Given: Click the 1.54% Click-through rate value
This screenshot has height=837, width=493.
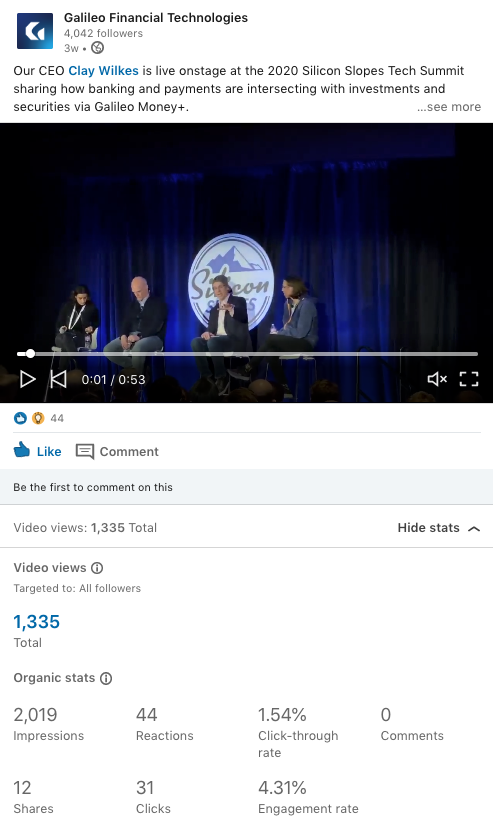Looking at the screenshot, I should click(x=282, y=715).
